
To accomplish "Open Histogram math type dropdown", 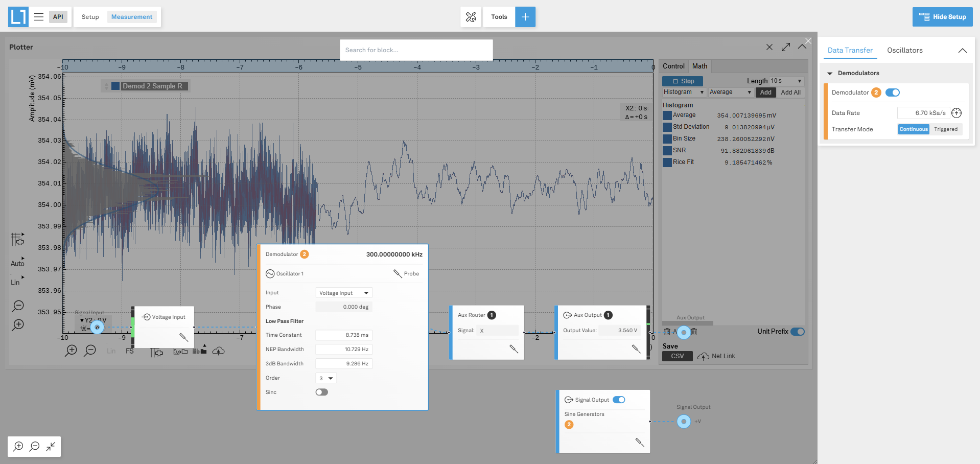I will point(684,92).
